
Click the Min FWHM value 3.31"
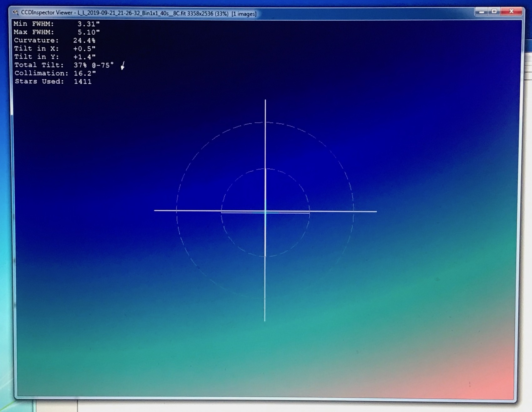tap(88, 24)
